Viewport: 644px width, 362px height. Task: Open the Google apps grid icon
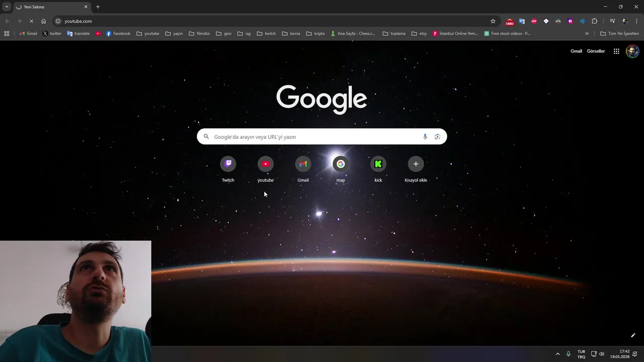click(x=616, y=51)
